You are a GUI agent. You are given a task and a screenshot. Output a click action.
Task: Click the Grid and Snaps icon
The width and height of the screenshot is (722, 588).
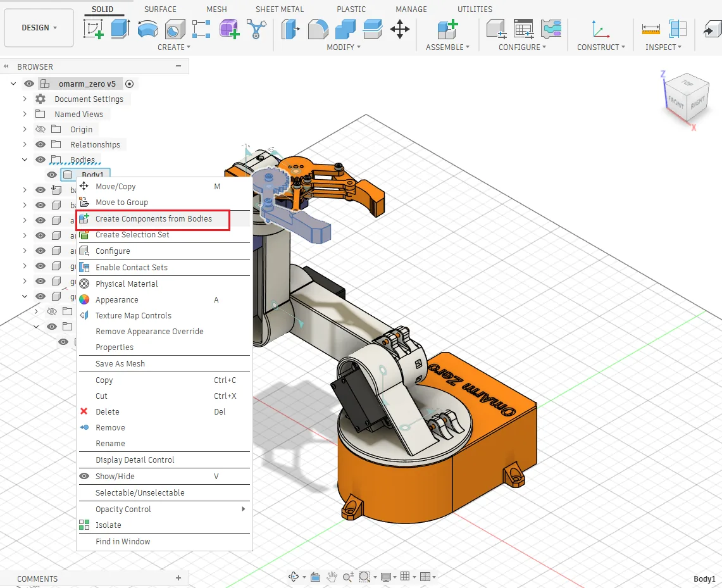pos(405,576)
